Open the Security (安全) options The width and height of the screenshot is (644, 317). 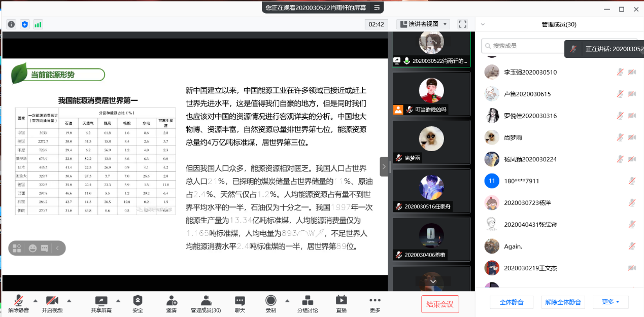[x=138, y=304]
